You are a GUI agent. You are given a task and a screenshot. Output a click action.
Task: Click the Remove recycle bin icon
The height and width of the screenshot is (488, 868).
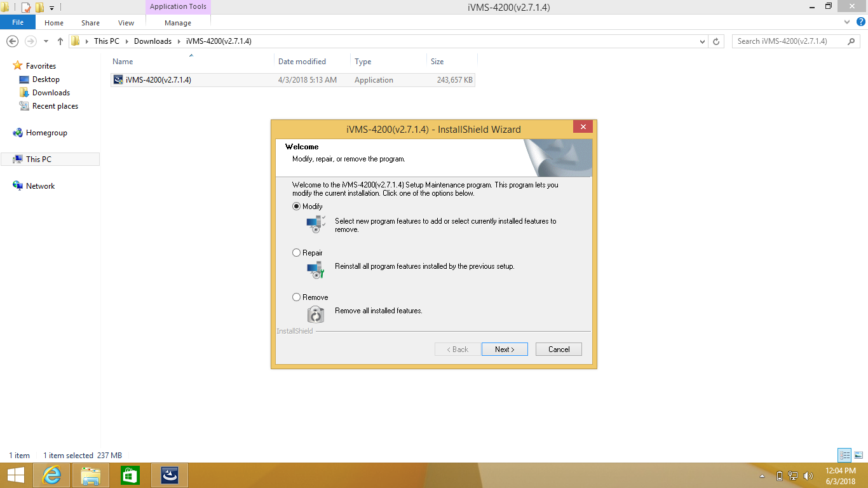[316, 314]
